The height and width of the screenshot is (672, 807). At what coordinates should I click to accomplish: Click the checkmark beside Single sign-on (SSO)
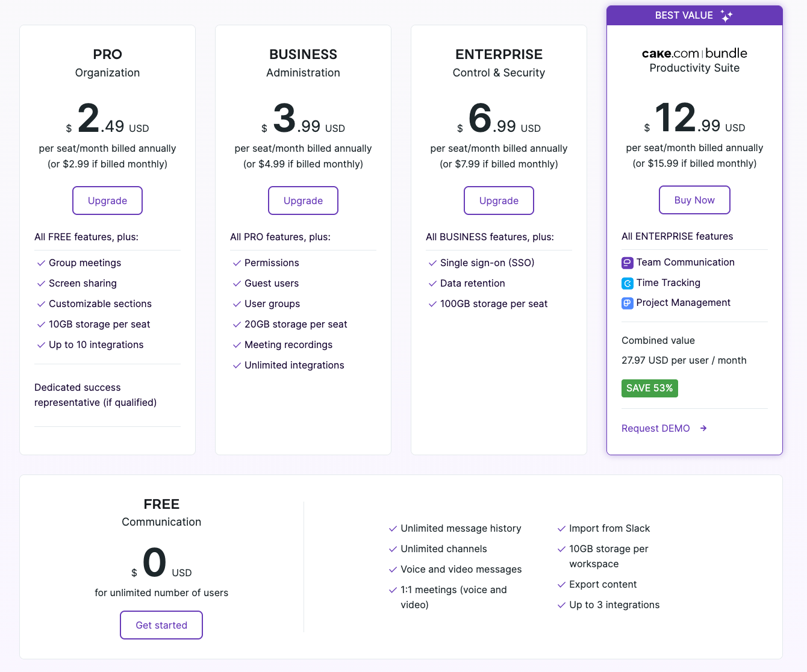(432, 263)
